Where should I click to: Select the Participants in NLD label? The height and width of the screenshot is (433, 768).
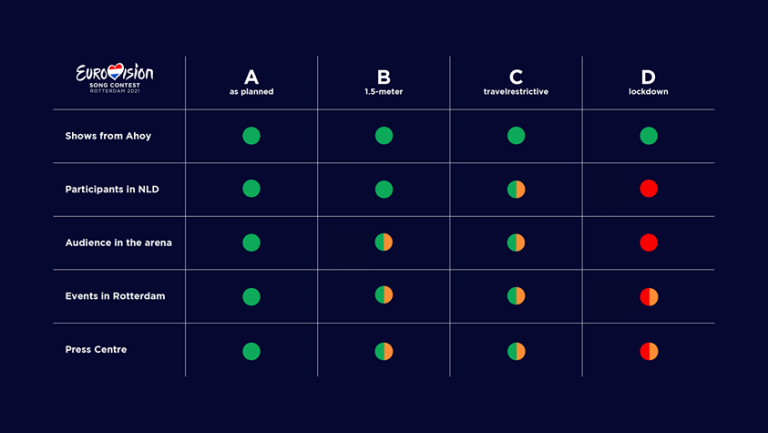pos(112,189)
